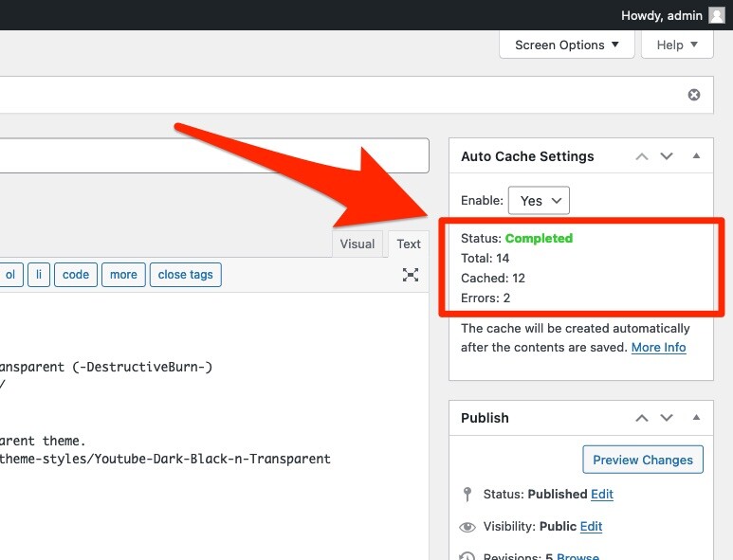Edit the Public visibility setting
Screen dimensions: 733x560
coord(591,527)
